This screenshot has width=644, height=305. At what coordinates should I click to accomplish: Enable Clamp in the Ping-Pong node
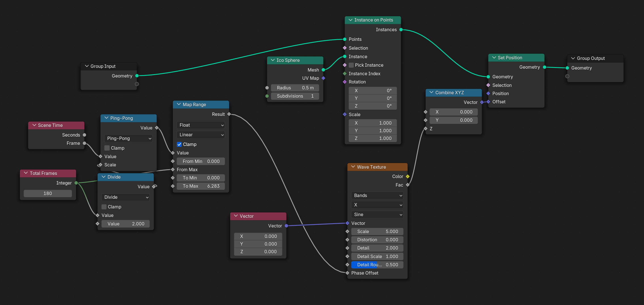107,148
